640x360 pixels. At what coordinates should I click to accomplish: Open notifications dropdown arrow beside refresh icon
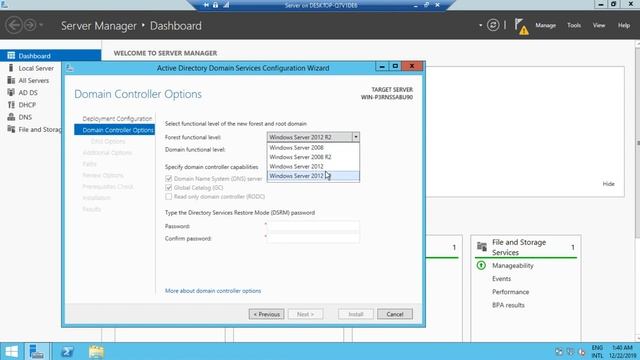tap(480, 25)
